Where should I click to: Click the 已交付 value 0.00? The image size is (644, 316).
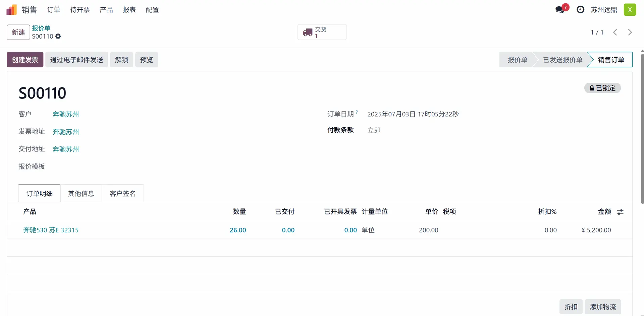tap(288, 230)
